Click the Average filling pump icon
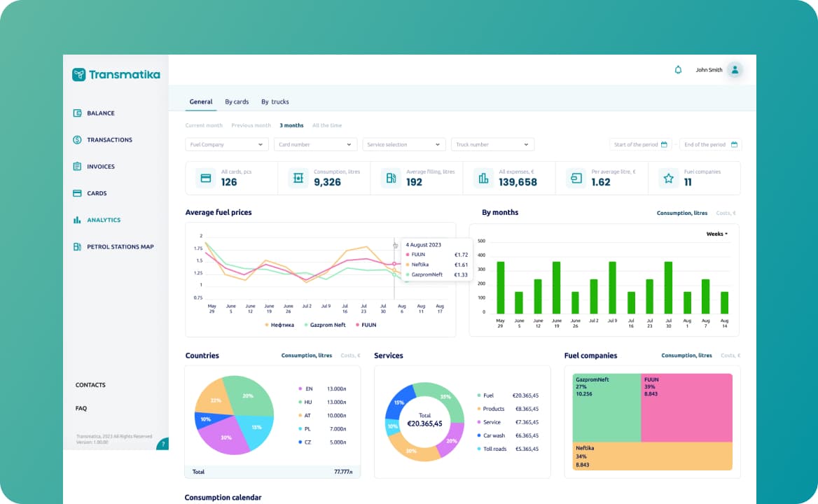This screenshot has height=504, width=818. (x=391, y=178)
